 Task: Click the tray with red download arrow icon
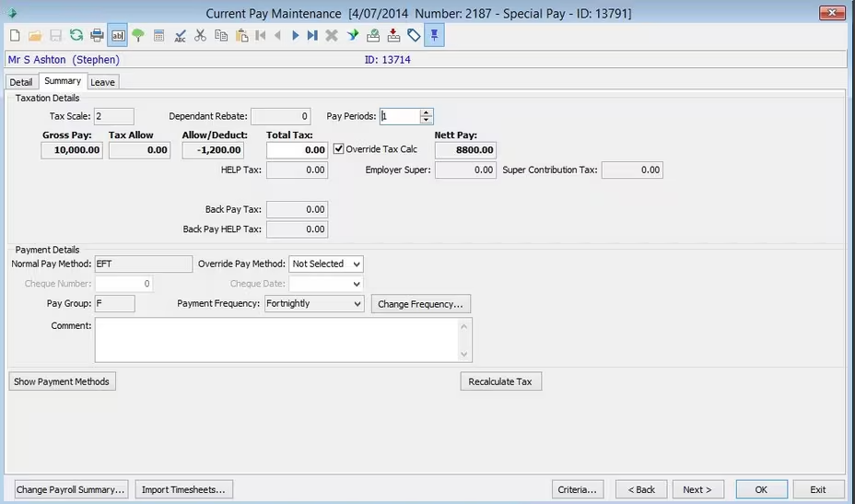(x=393, y=35)
